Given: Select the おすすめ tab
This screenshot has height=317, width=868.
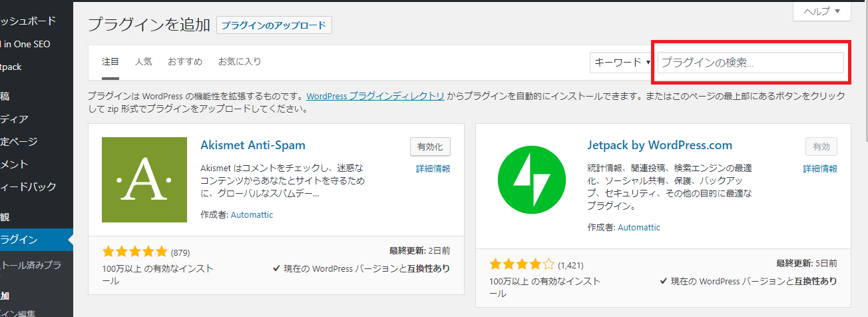Looking at the screenshot, I should pos(185,62).
